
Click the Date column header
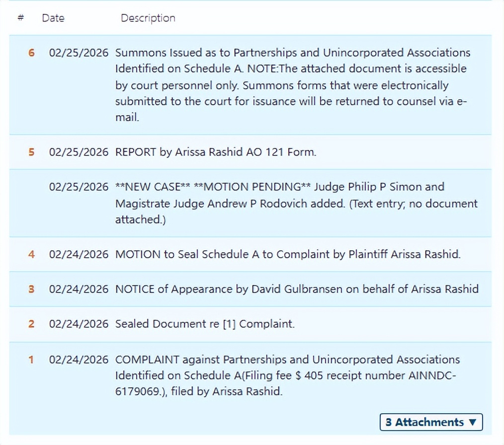click(x=53, y=18)
